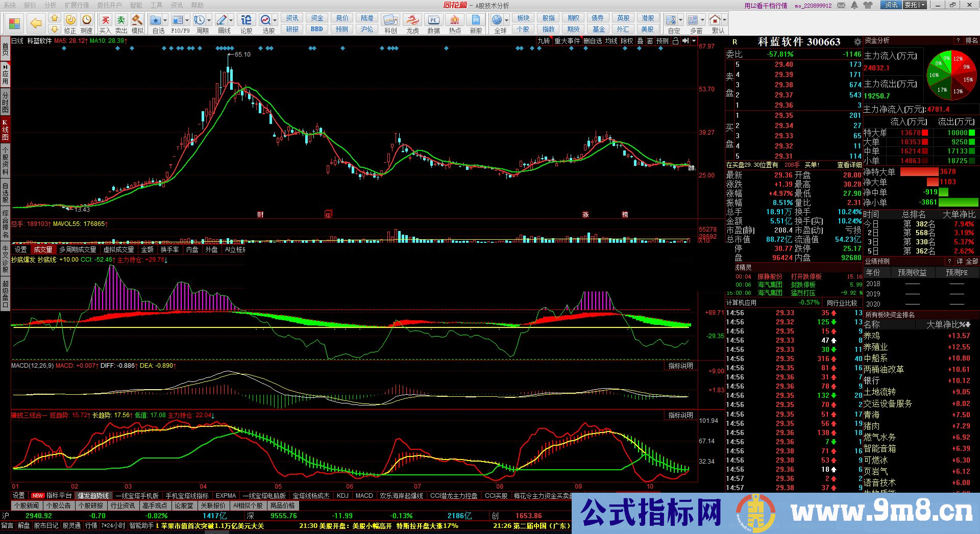Expand the 多窗 dropdown arrow
This screenshot has width=980, height=534.
(x=702, y=20)
